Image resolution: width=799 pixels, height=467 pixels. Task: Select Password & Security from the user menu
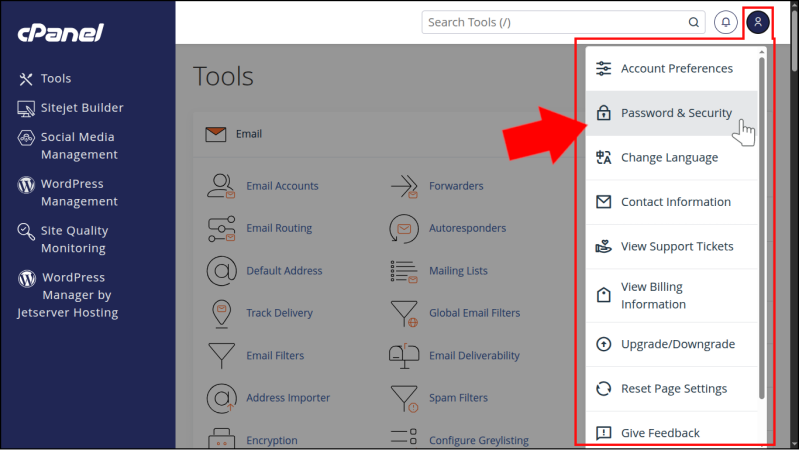[x=672, y=113]
